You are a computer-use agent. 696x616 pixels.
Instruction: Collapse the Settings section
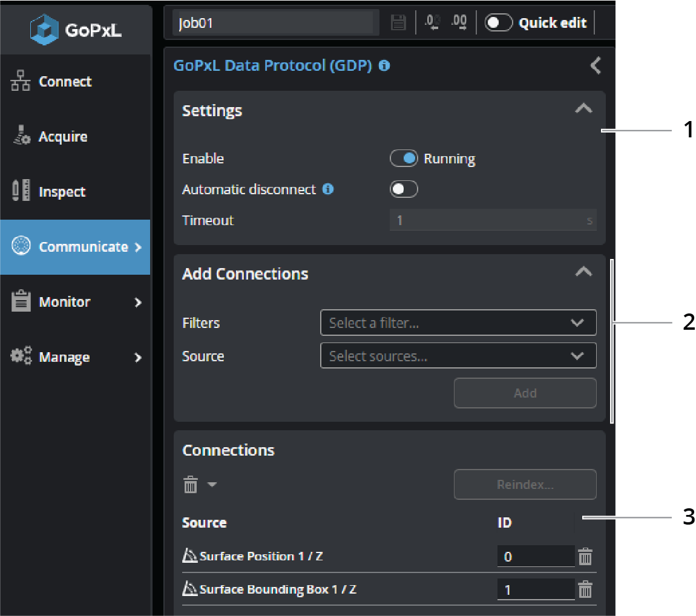click(x=583, y=110)
